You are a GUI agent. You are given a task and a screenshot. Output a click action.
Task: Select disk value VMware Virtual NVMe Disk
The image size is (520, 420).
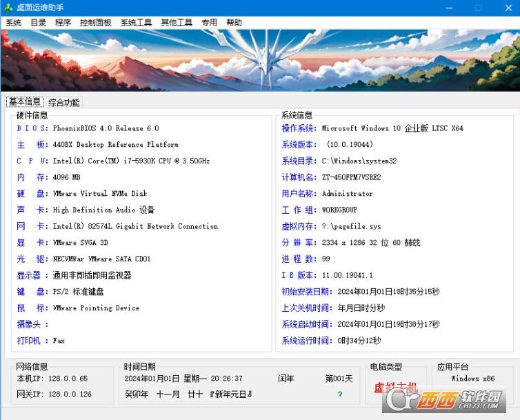point(100,193)
